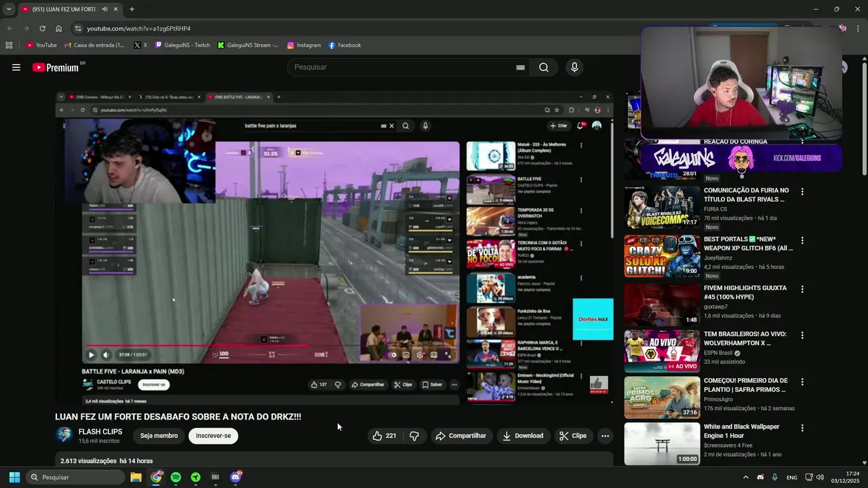Open options menu for COMUNICAÇÃO DA FURIA video
Screen dimensions: 868x488
[802, 192]
